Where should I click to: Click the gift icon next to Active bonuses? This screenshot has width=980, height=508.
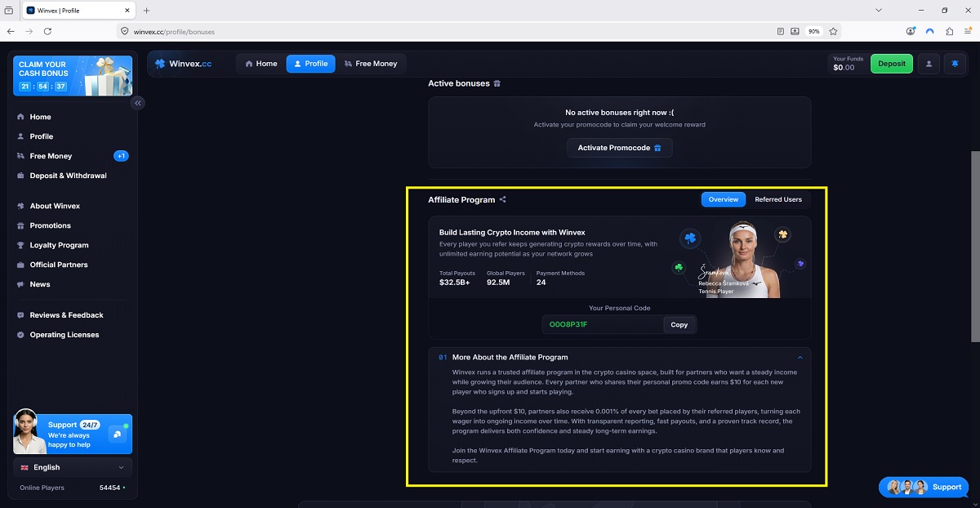(x=497, y=83)
